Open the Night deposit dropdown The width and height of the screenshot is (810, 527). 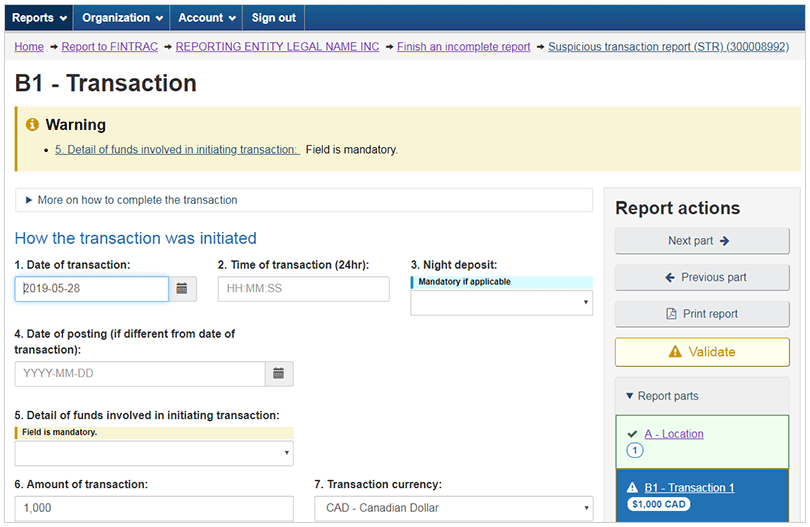[502, 302]
